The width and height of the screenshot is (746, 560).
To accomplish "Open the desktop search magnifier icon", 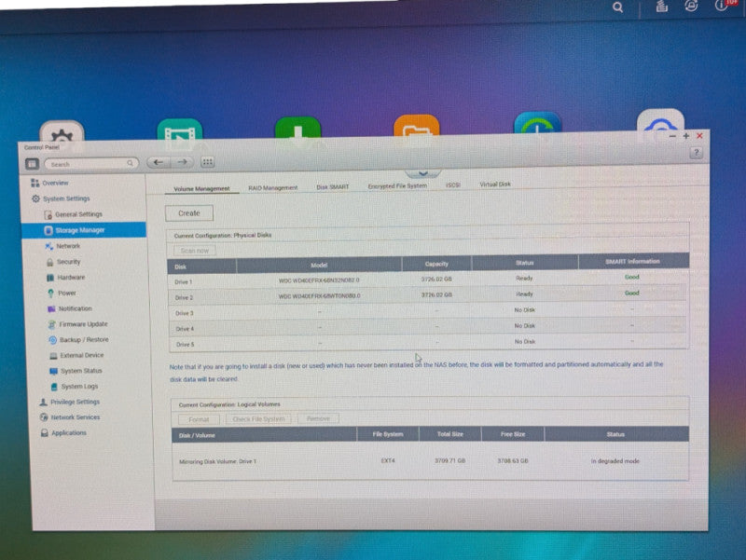I will point(617,7).
